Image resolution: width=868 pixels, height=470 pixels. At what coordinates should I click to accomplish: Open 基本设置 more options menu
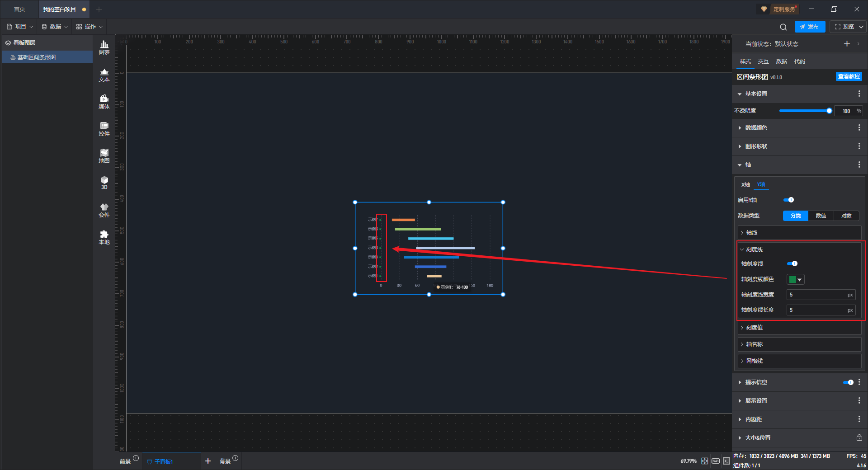click(859, 94)
